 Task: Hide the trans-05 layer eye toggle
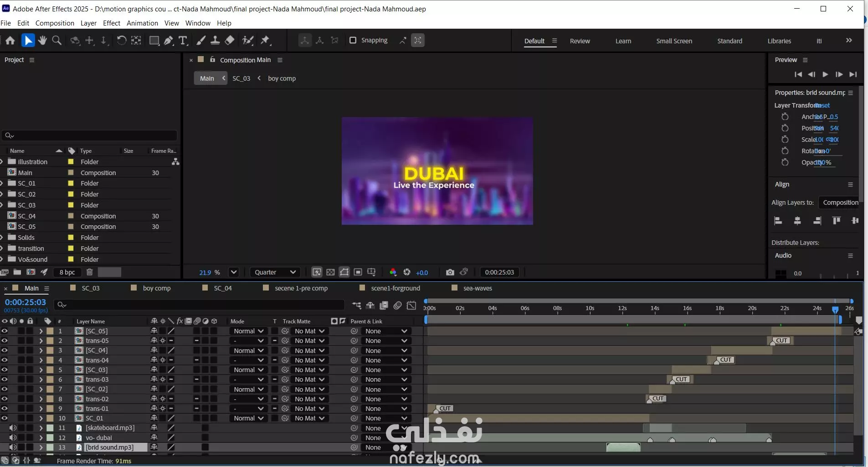pos(5,341)
